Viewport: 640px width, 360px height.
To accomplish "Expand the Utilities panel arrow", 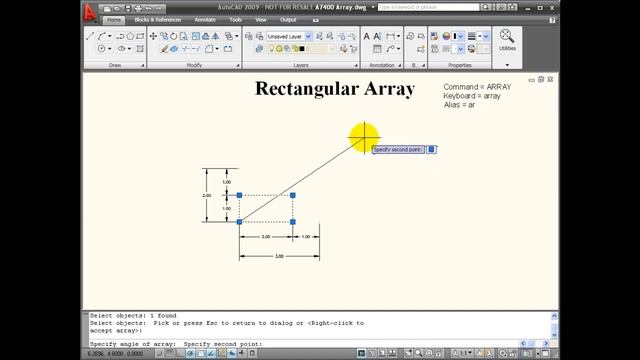I will point(507,65).
